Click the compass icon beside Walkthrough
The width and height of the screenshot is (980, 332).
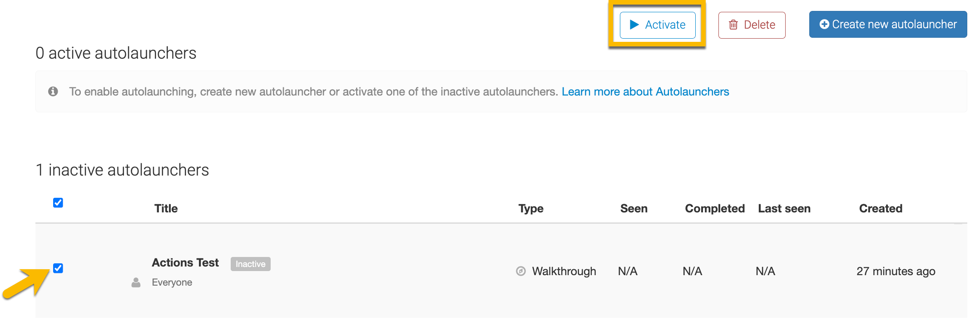(521, 271)
